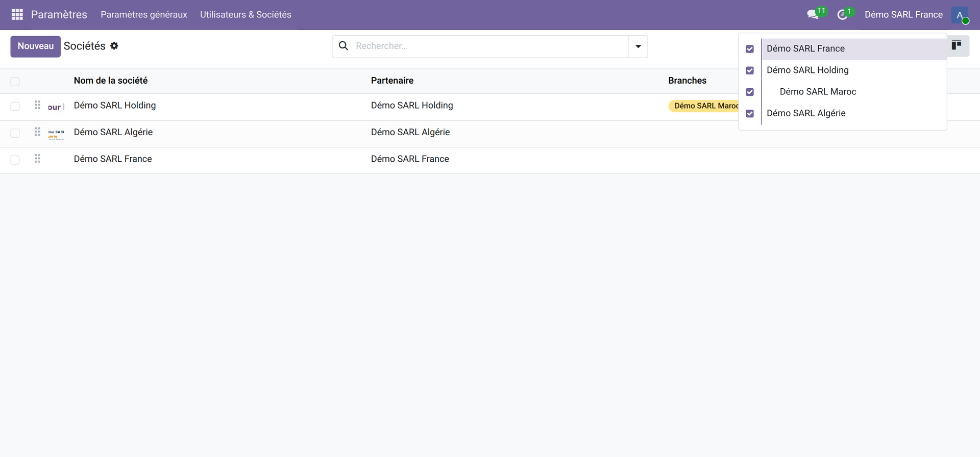Click the Sociétés breadcrumb title
The image size is (980, 457).
point(85,46)
